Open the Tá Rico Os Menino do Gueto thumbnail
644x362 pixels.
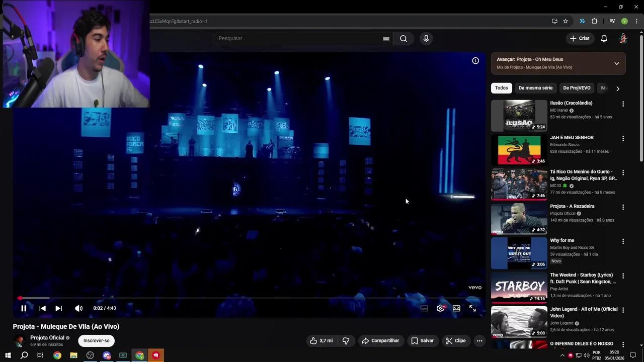coord(519,185)
